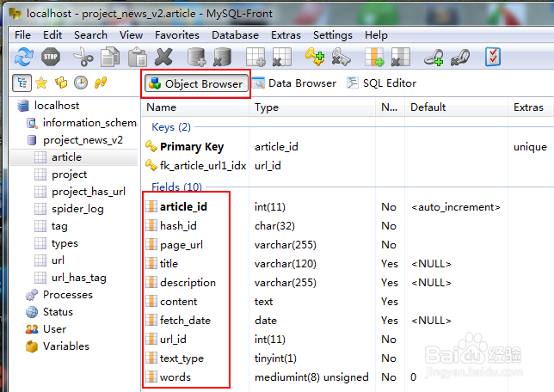Click the add foreign key link icon

point(434,57)
